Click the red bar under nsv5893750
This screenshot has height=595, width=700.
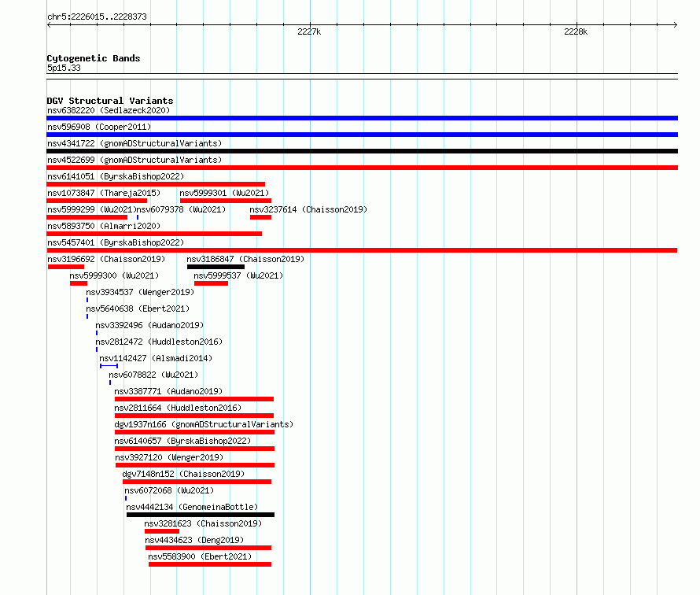click(154, 234)
